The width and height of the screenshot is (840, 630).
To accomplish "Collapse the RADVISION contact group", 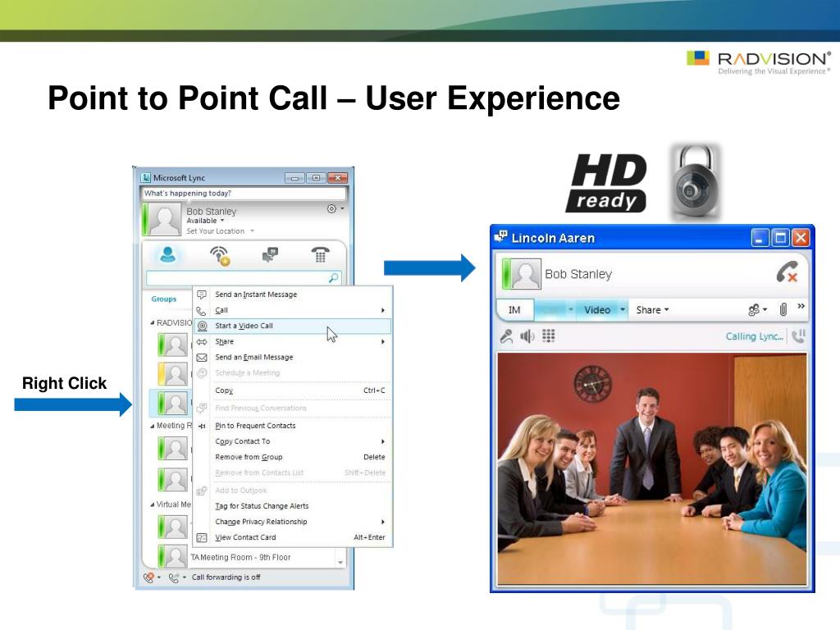I will click(x=153, y=323).
